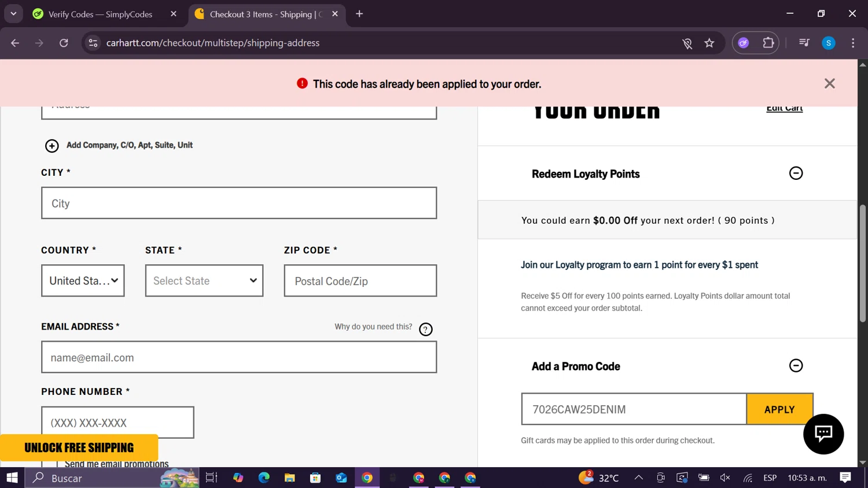This screenshot has height=488, width=868.
Task: Apply the promo code
Action: pyautogui.click(x=779, y=409)
